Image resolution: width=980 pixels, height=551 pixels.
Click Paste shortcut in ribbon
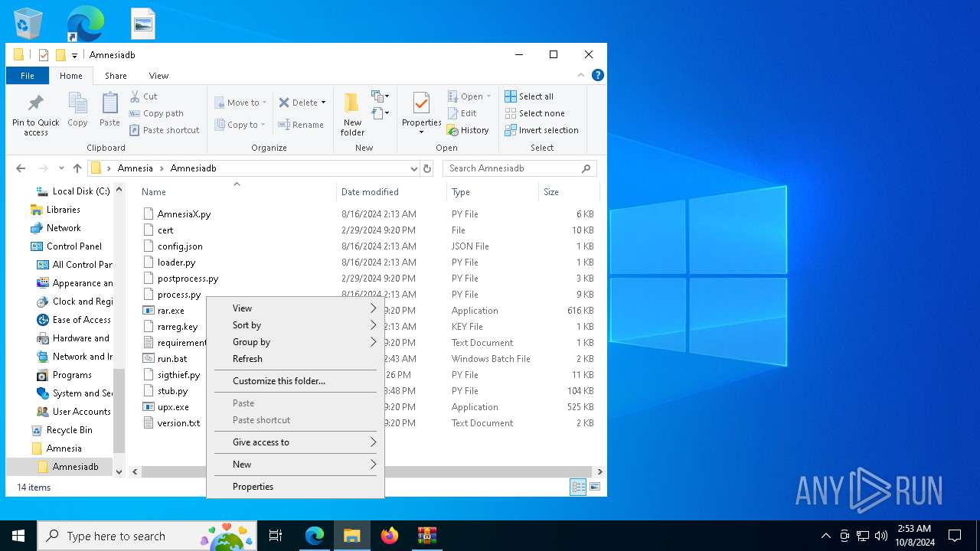(x=164, y=130)
